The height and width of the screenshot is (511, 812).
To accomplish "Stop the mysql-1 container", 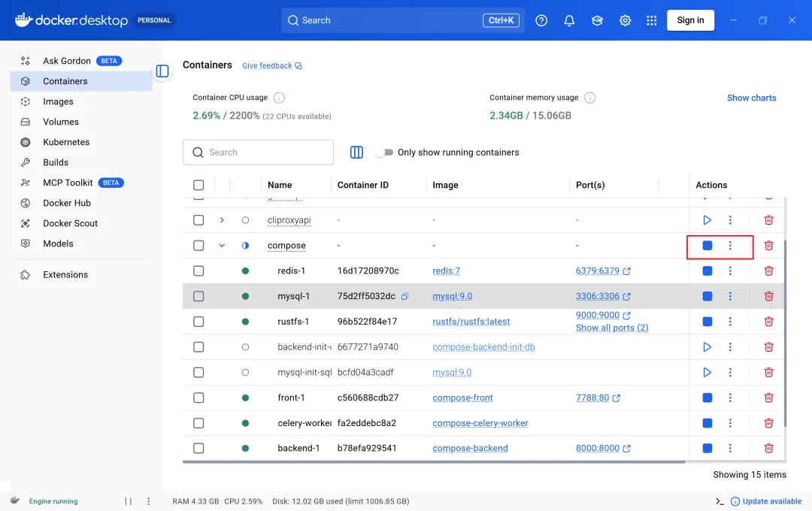I will point(707,296).
